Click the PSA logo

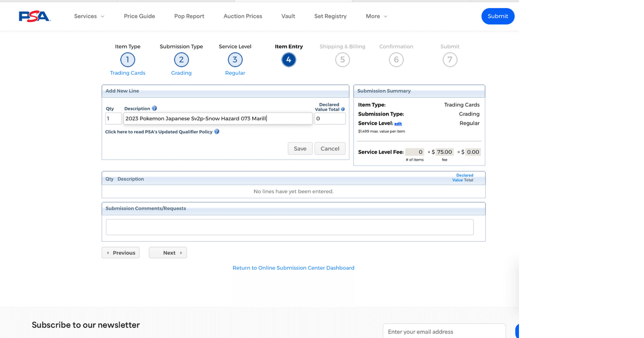tap(34, 16)
